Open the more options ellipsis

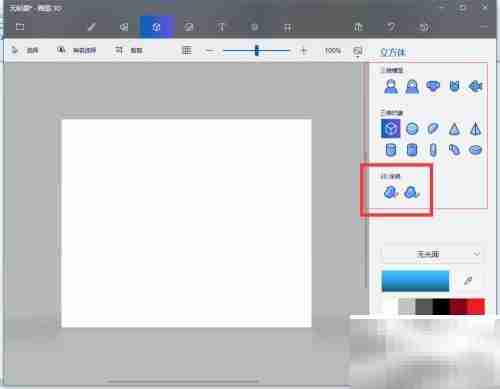coord(484,26)
